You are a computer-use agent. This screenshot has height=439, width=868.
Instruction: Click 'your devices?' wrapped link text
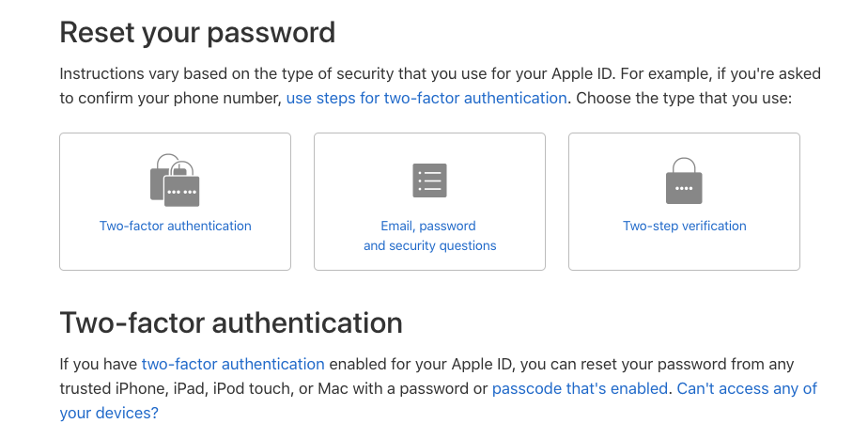(x=109, y=413)
